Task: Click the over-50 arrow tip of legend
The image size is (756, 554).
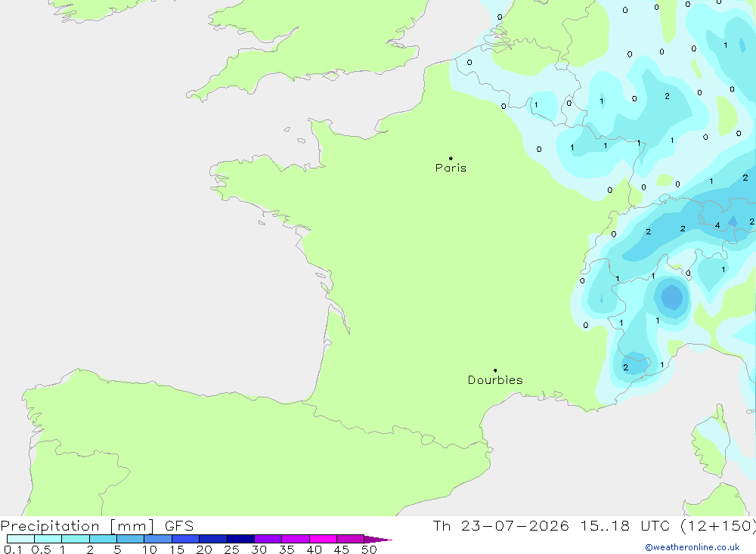Action: click(x=378, y=539)
